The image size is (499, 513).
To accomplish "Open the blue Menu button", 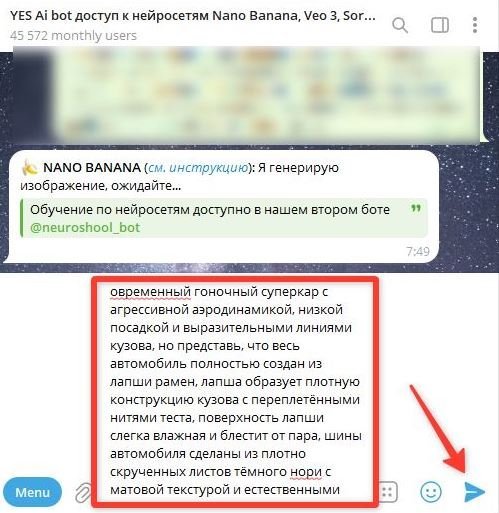I will 32,492.
